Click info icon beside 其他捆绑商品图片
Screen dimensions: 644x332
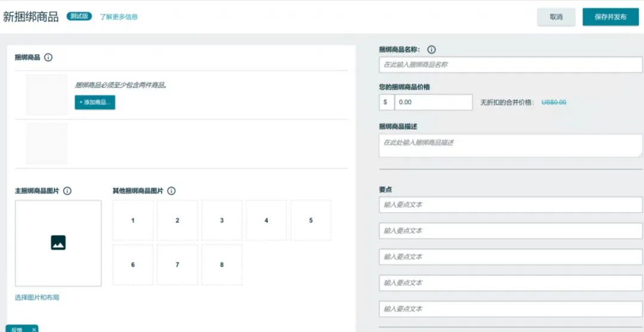click(172, 191)
